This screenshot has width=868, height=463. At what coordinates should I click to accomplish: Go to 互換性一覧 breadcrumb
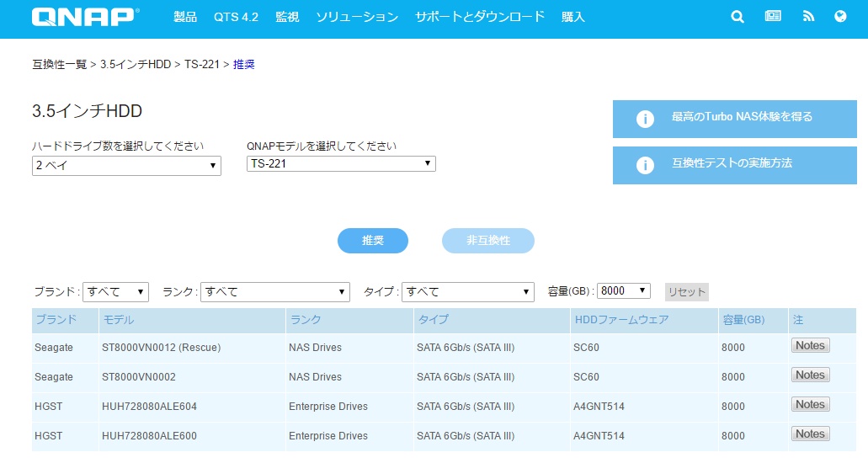pyautogui.click(x=60, y=64)
